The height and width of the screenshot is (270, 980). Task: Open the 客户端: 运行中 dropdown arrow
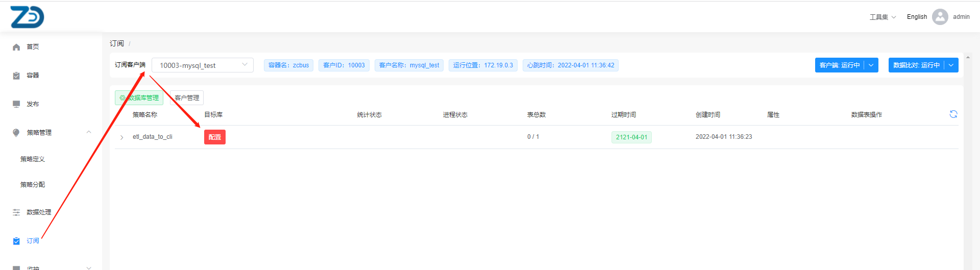[x=871, y=65]
